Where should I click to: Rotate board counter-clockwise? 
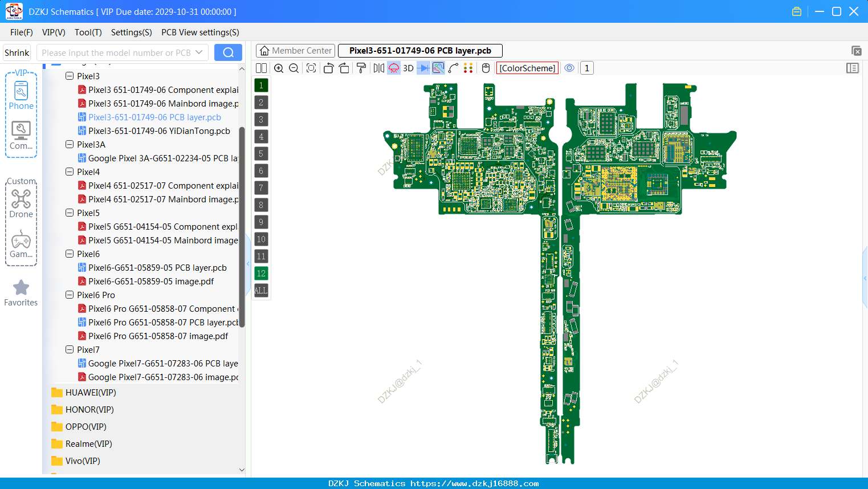point(328,68)
